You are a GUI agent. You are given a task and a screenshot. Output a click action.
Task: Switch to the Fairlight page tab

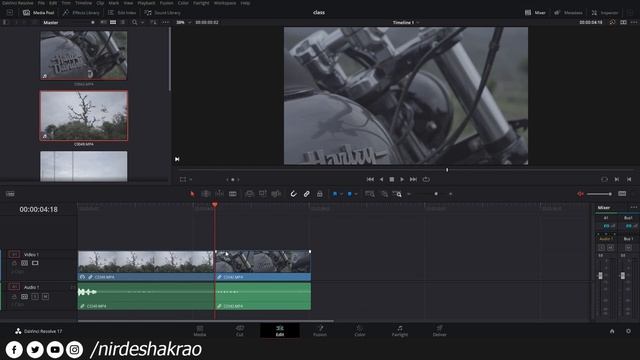click(x=400, y=331)
